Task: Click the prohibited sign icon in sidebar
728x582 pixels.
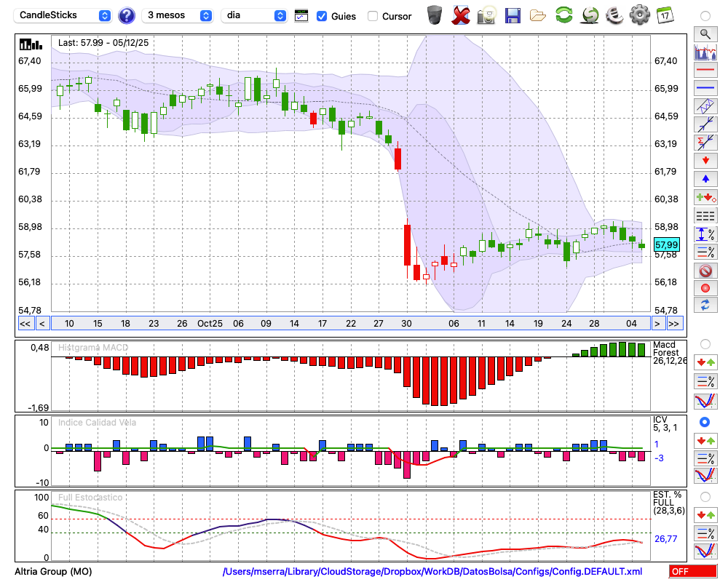Action: (705, 271)
